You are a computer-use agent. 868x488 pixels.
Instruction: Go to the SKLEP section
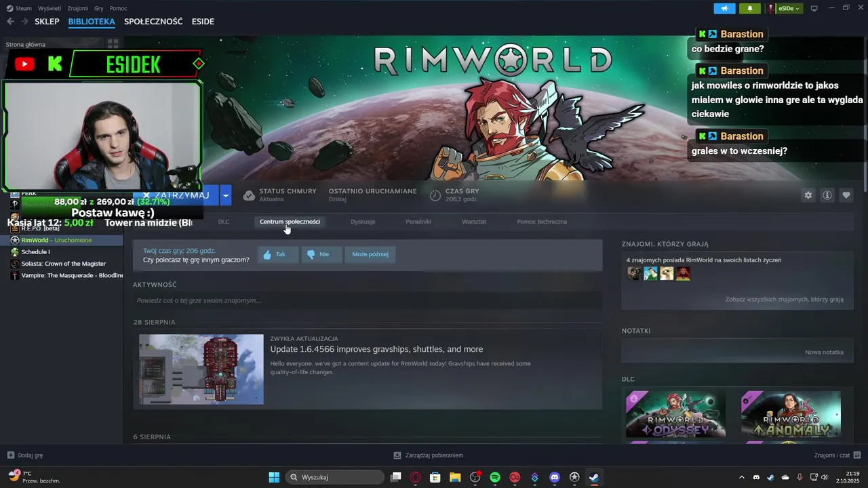pyautogui.click(x=47, y=22)
